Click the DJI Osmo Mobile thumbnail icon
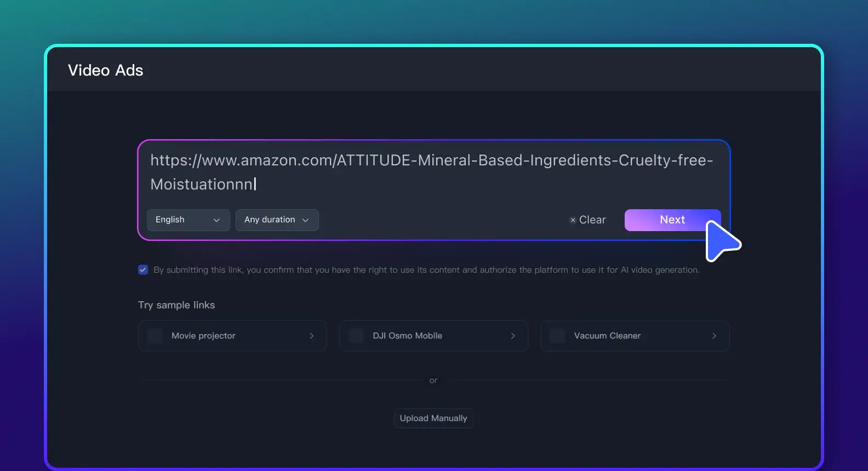This screenshot has height=471, width=868. click(356, 336)
